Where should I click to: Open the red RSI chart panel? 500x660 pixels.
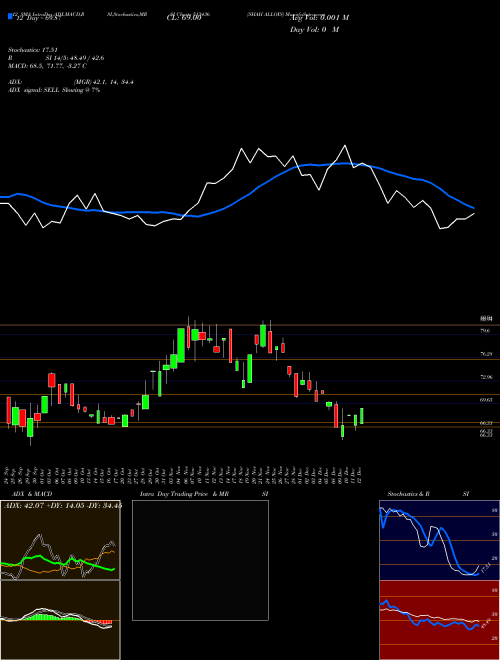[x=439, y=620]
